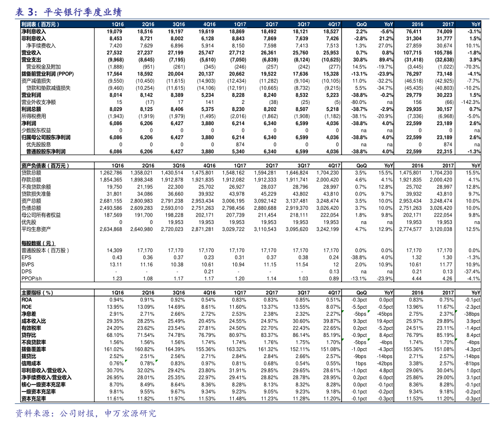The width and height of the screenshot is (504, 425).
Task: Select the 3Q17 column header
Action: pos(303,24)
